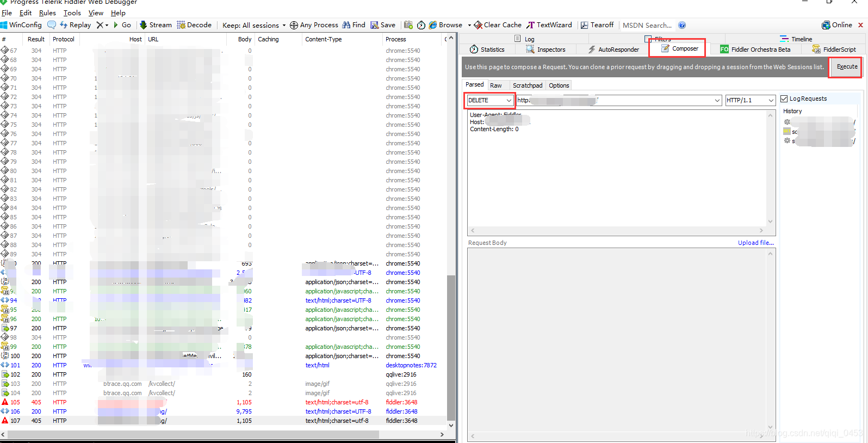Switch to Raw composer subtab
This screenshot has width=868, height=443.
click(496, 85)
